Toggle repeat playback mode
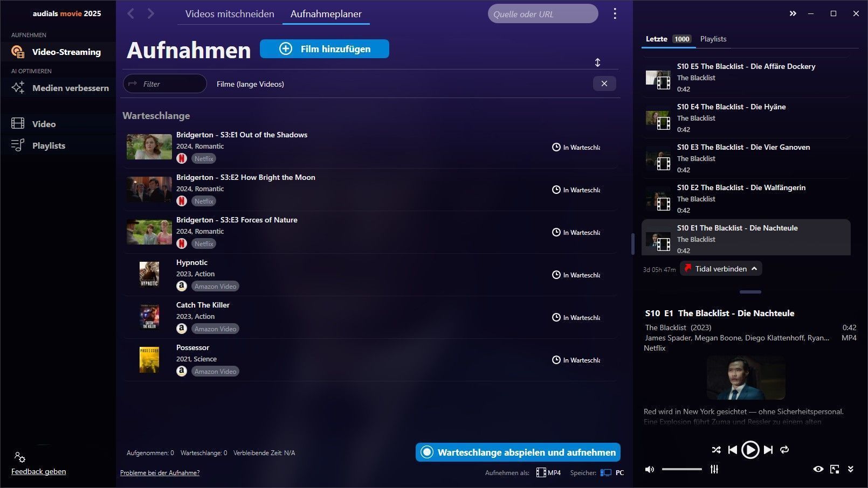868x488 pixels. pyautogui.click(x=784, y=450)
